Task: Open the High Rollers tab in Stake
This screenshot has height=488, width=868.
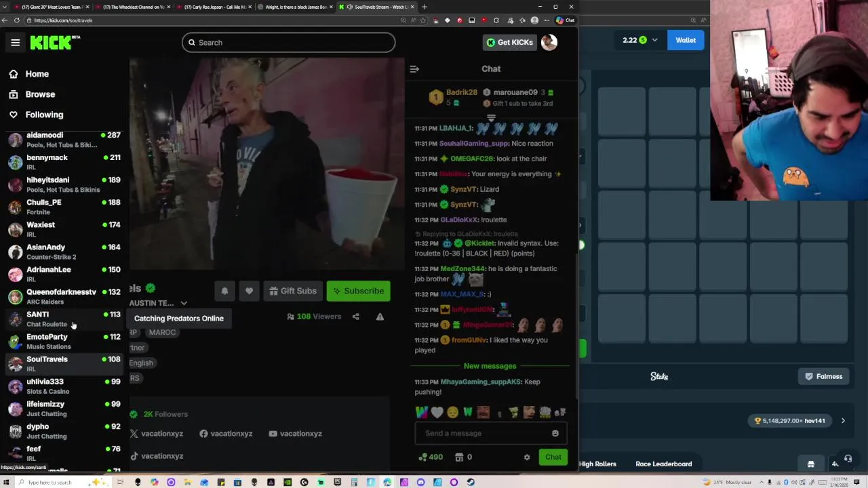Action: 597,464
